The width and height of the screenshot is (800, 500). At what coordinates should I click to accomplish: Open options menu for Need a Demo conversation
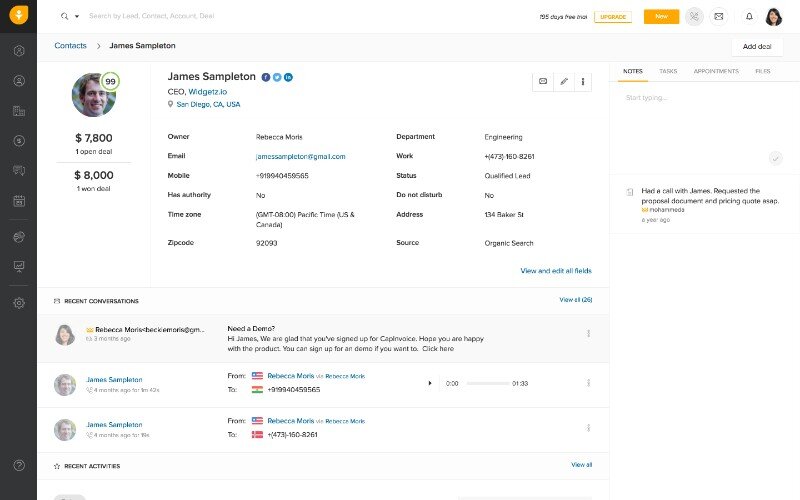click(x=588, y=334)
